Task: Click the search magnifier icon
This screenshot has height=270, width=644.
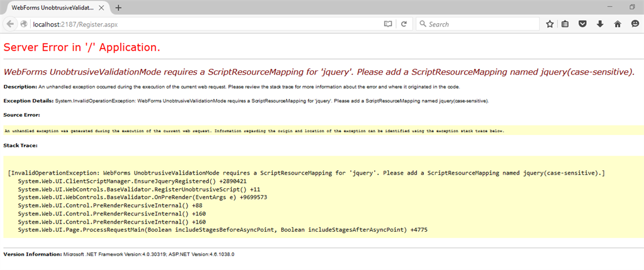Action: pos(423,24)
